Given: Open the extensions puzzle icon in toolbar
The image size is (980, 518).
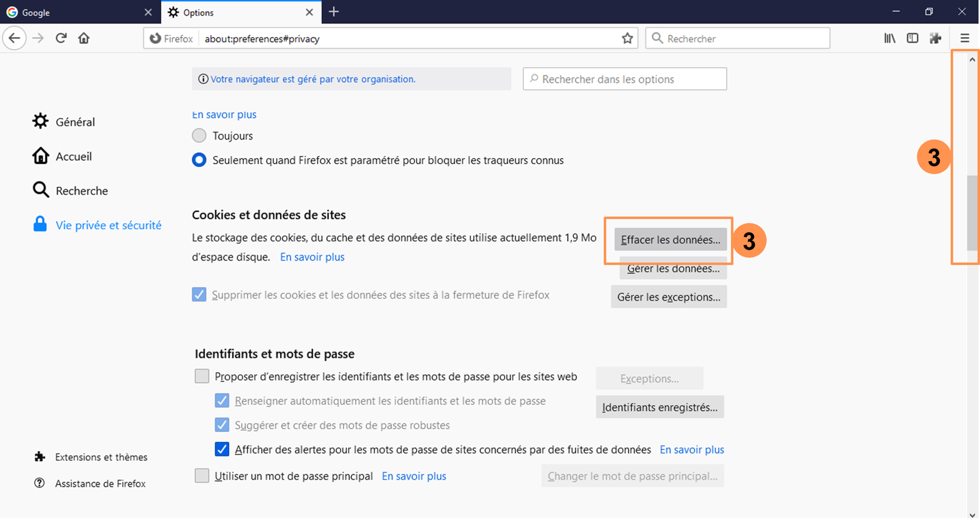Looking at the screenshot, I should tap(935, 38).
